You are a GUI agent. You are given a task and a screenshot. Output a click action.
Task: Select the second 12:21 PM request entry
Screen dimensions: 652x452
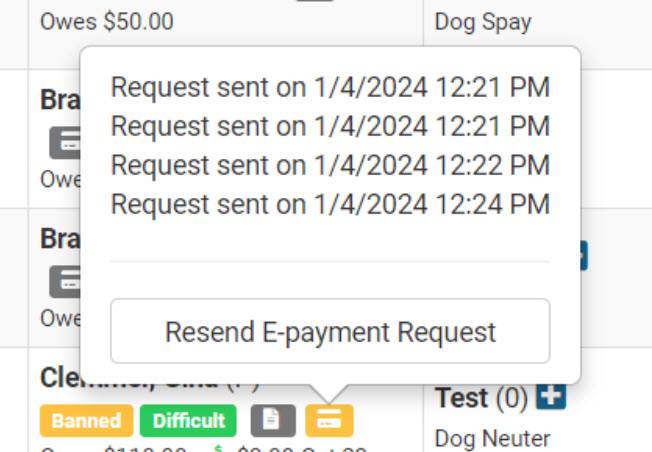click(x=330, y=127)
